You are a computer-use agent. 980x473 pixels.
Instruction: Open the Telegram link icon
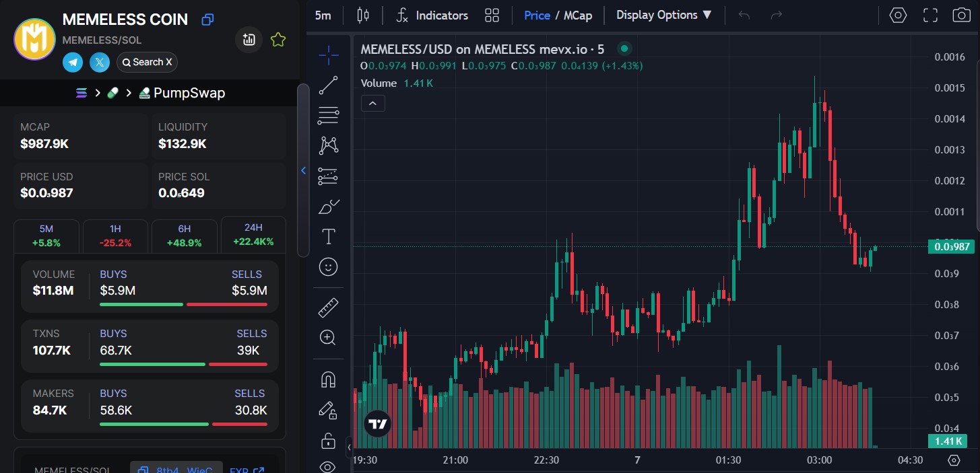[73, 62]
